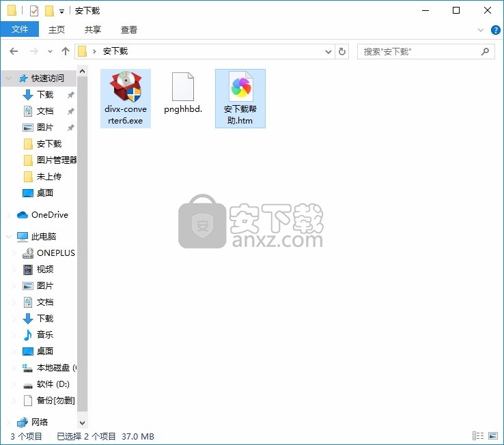This screenshot has height=445, width=504.
Task: Open 备份[勿删] in the navigation pane
Action: click(x=55, y=401)
